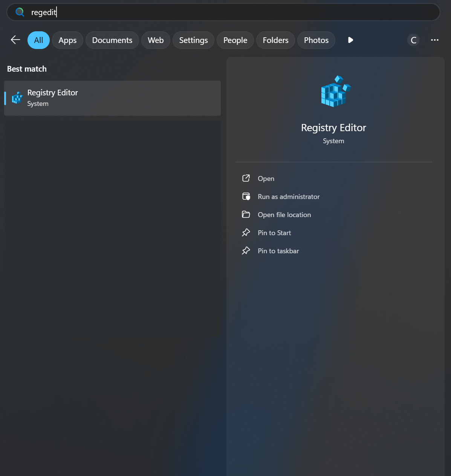The image size is (451, 476).
Task: Switch to the Documents filter tab
Action: coord(112,40)
